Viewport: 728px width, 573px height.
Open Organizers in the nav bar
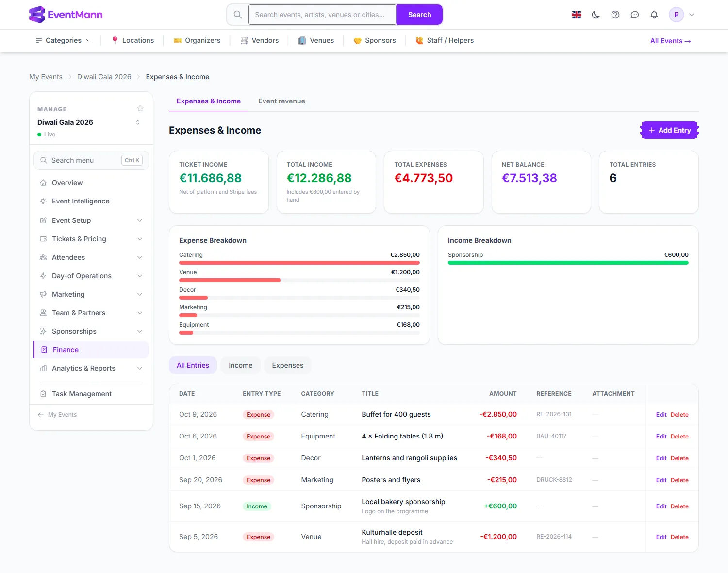click(197, 40)
